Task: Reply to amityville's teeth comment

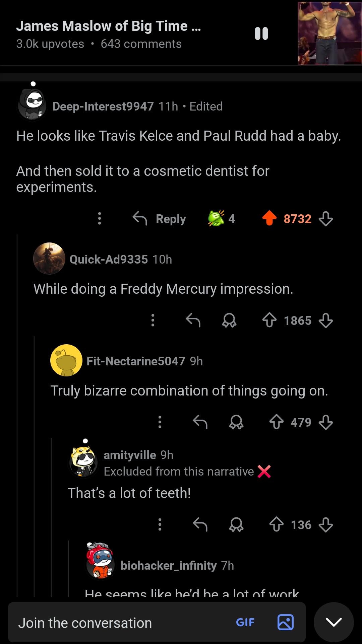Action: [x=200, y=524]
